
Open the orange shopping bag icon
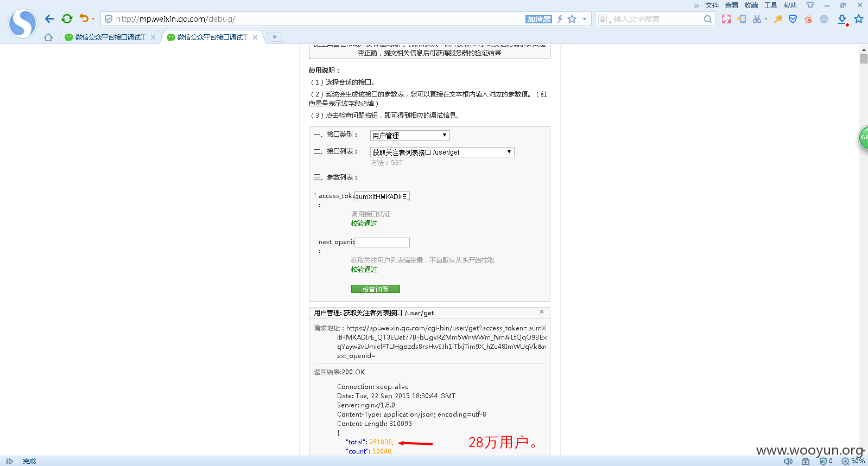click(808, 19)
